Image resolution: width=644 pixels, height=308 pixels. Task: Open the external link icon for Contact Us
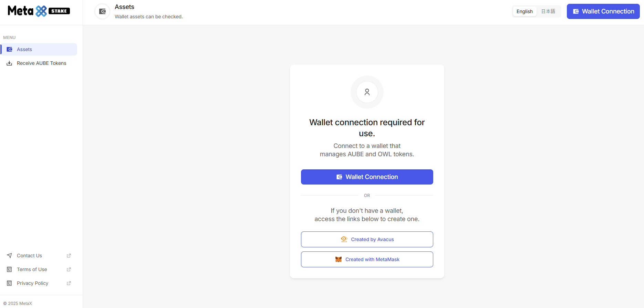(x=69, y=256)
